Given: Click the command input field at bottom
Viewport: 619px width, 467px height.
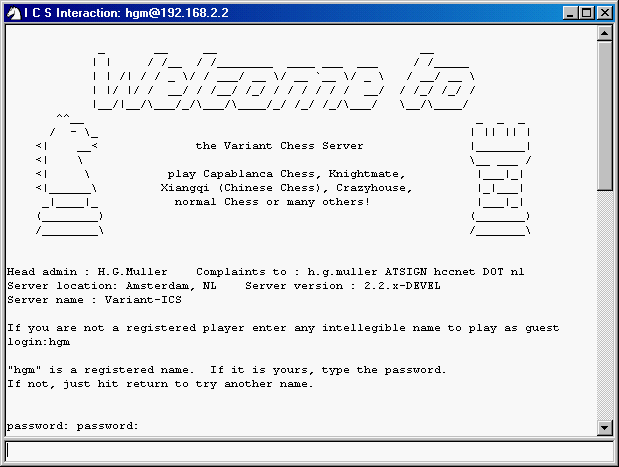Looking at the screenshot, I should click(x=309, y=451).
